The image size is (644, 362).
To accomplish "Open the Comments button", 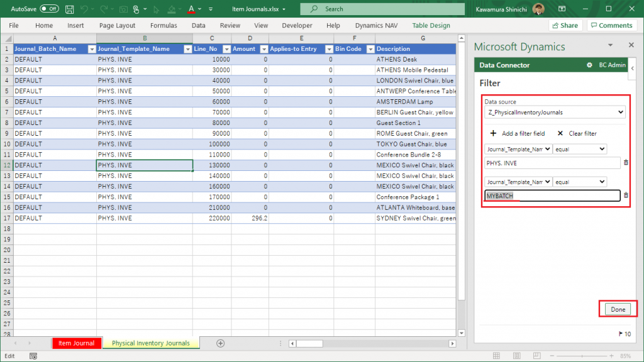I will point(611,25).
